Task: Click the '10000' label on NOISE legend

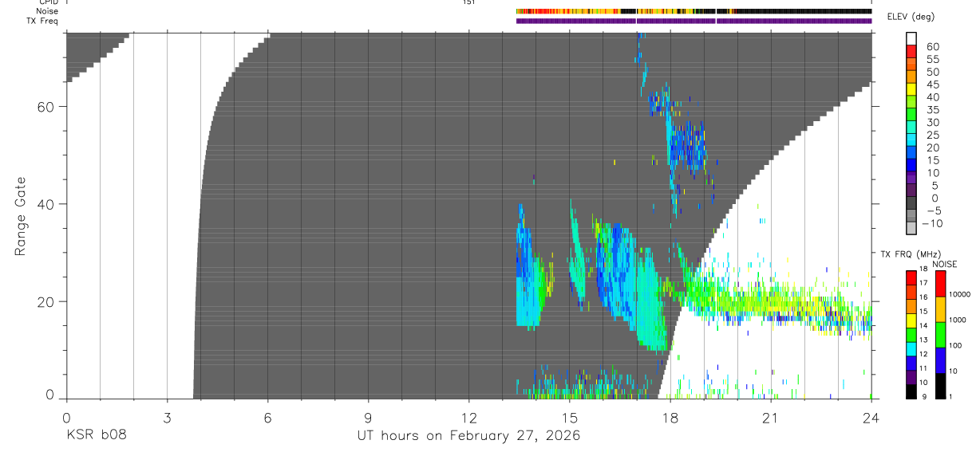Action: (x=960, y=294)
